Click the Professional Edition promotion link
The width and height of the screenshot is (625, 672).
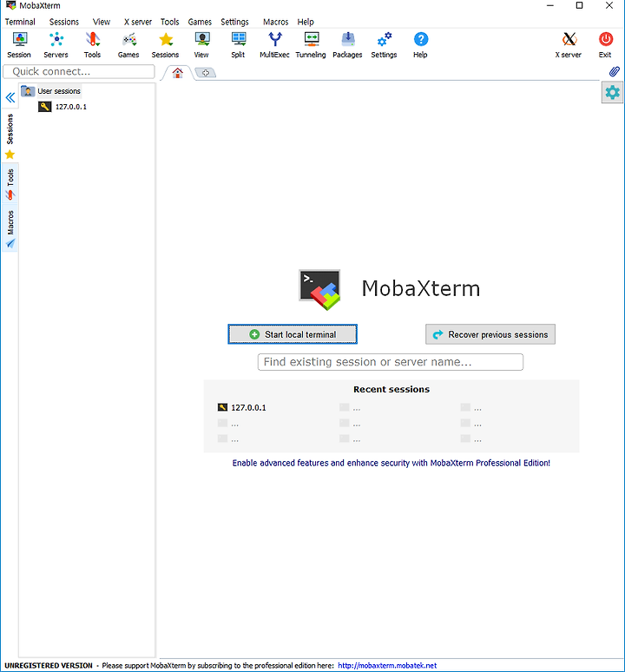point(391,463)
